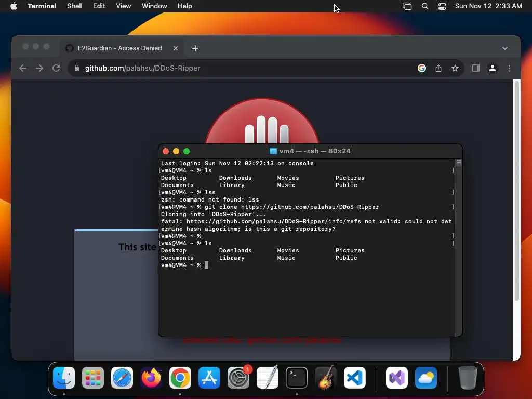Launch Safari from the Dock
532x399 pixels.
(x=122, y=378)
